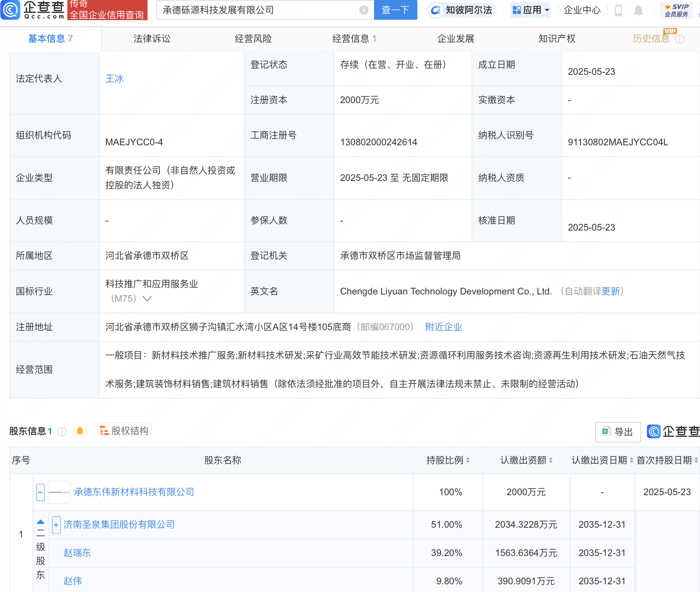The width and height of the screenshot is (700, 592).
Task: Collapse 承德东伟新材料科技有限公司 shareholder row
Action: click(x=40, y=492)
